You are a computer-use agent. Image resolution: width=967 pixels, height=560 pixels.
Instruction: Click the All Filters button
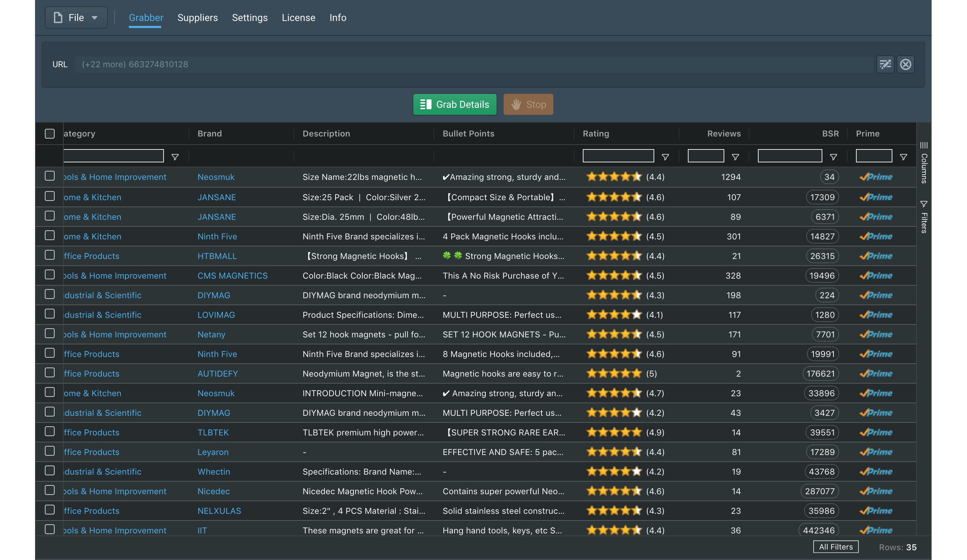835,547
